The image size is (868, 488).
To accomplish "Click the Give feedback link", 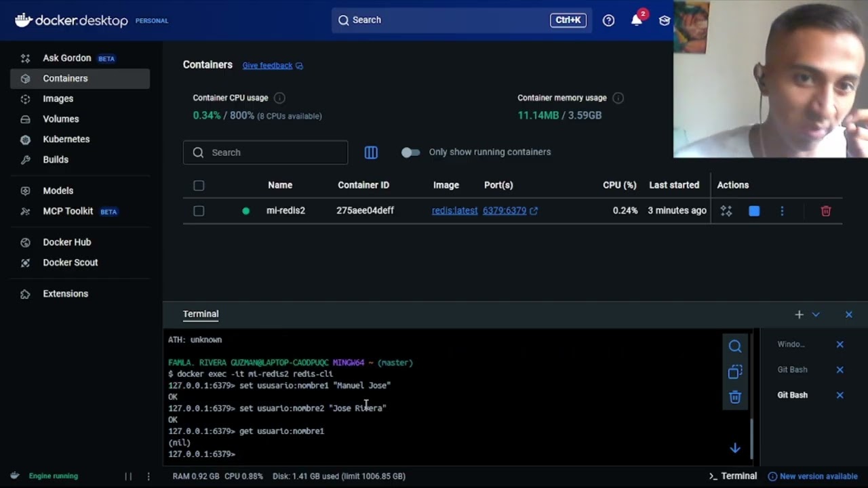I will click(273, 66).
